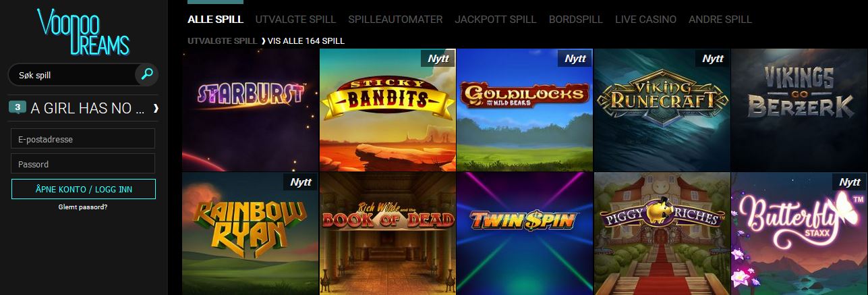
Task: Focus the E-postadresse input field
Action: [x=84, y=139]
